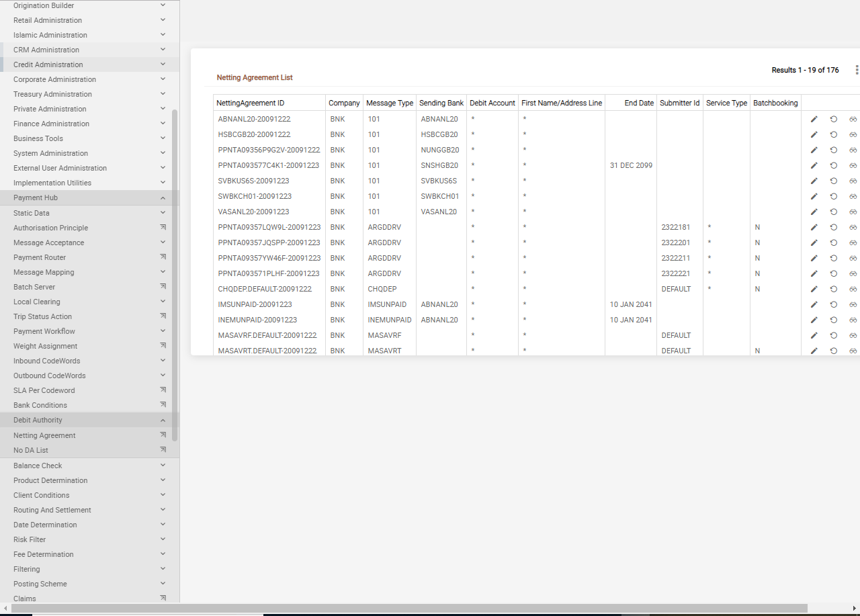Click the edit pencil for ABNANL20-20091222
Image resolution: width=860 pixels, height=616 pixels.
[x=814, y=119]
